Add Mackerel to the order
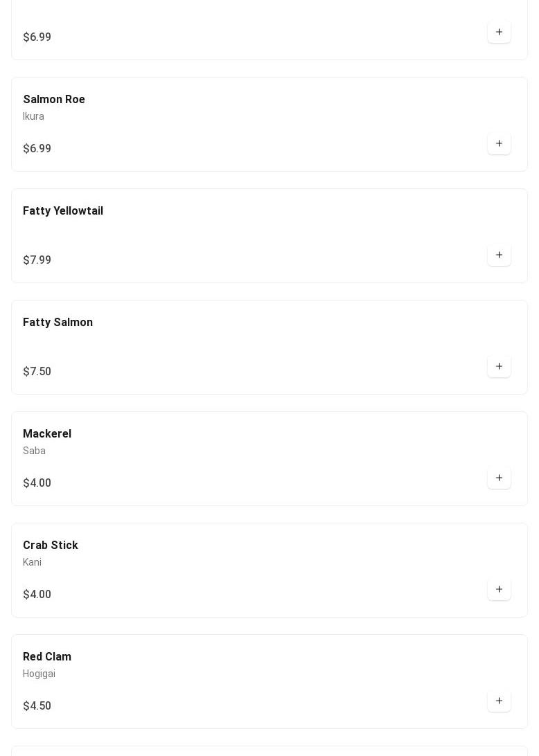Viewport: 539px width, 756px height. [x=499, y=478]
